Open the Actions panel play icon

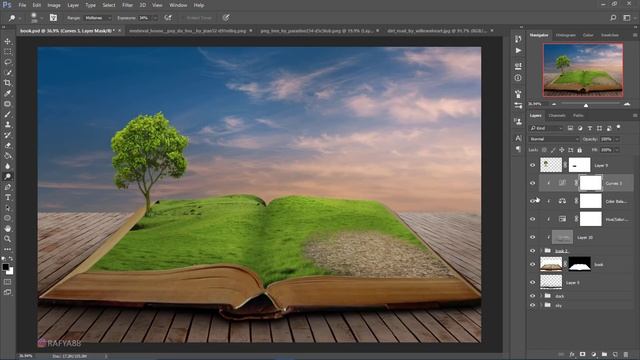pyautogui.click(x=518, y=51)
